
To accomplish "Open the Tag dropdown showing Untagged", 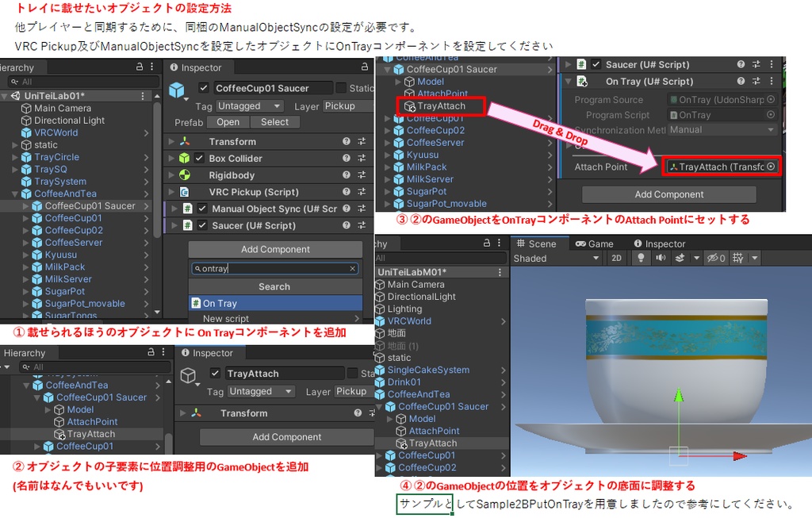I will click(x=249, y=106).
